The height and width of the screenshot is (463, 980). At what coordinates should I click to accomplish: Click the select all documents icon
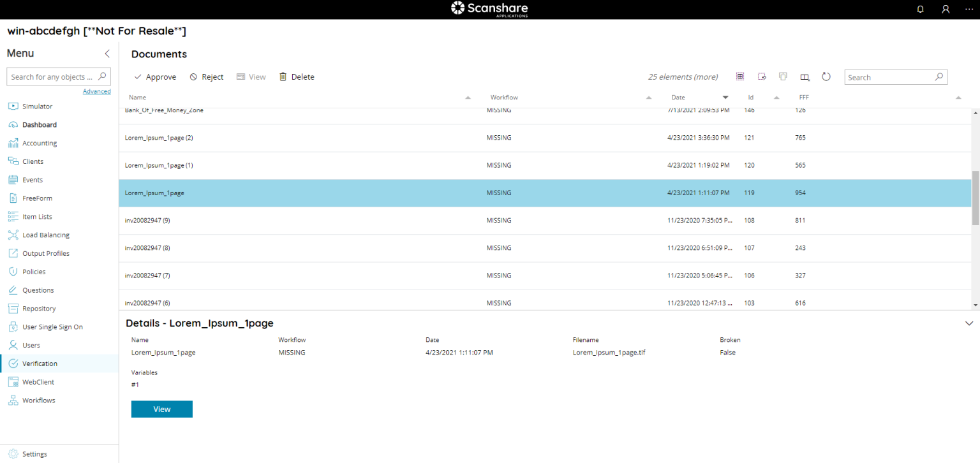click(740, 76)
